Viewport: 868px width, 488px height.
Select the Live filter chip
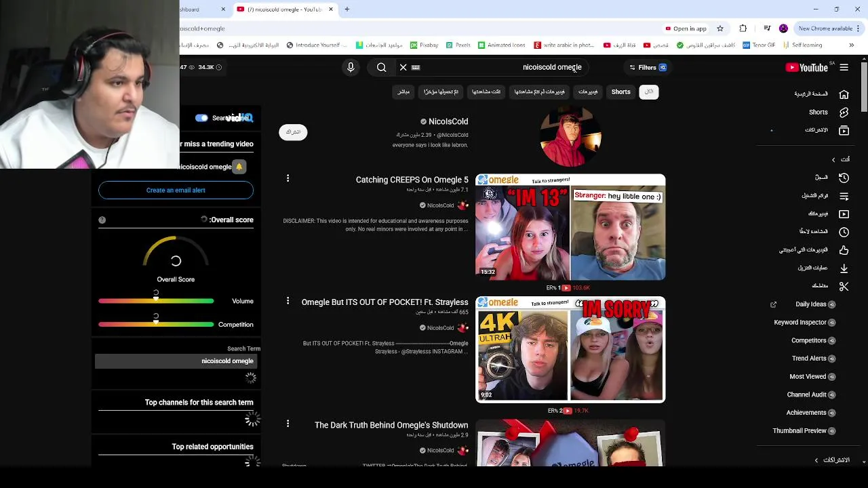(403, 91)
